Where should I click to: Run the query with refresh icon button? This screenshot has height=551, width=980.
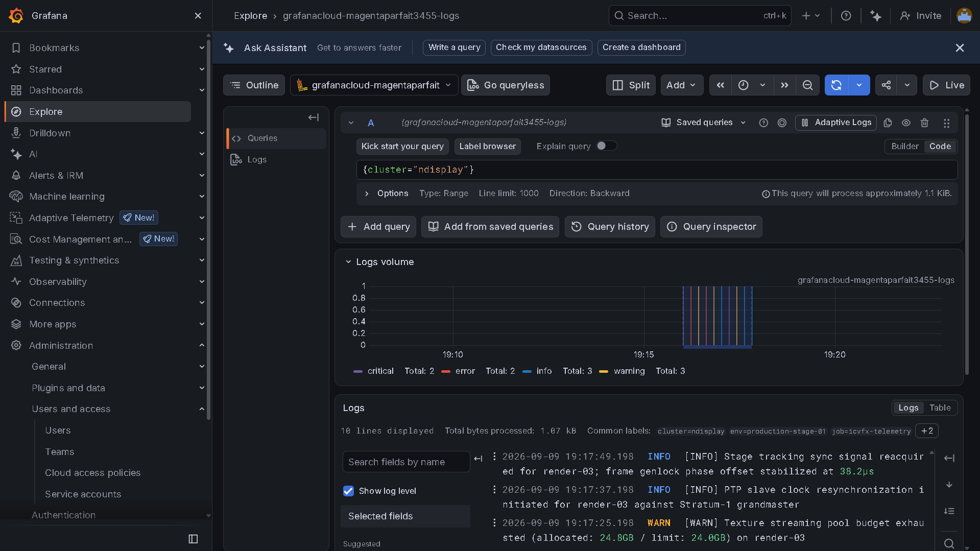(x=836, y=85)
